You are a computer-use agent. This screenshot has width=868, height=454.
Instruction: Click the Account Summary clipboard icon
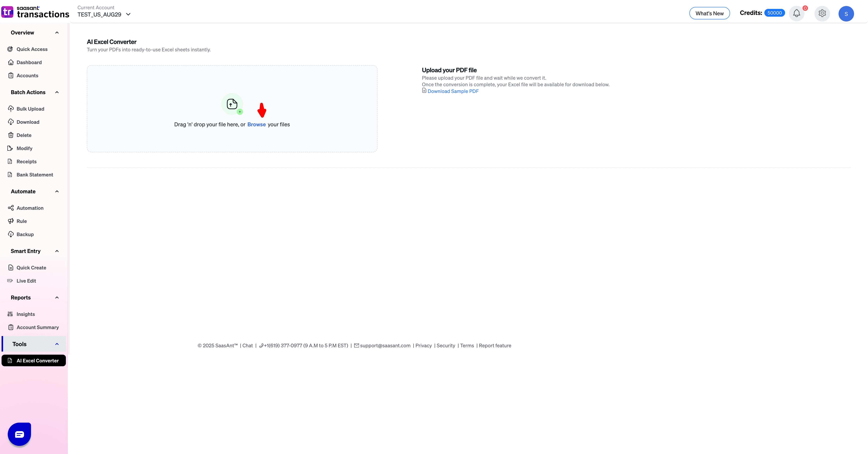10,327
